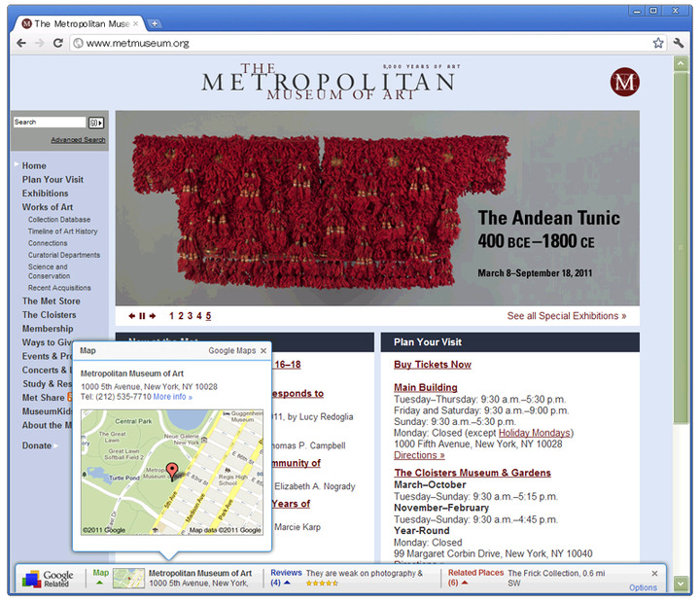Click the scrollbar down arrow
Screen dimensions: 700x603
coord(681,584)
